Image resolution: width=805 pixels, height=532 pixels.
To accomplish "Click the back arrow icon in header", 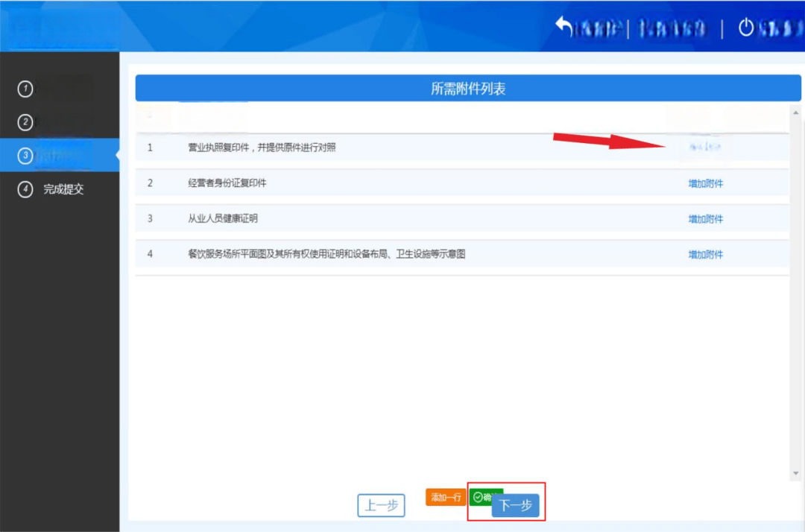I will (x=563, y=25).
